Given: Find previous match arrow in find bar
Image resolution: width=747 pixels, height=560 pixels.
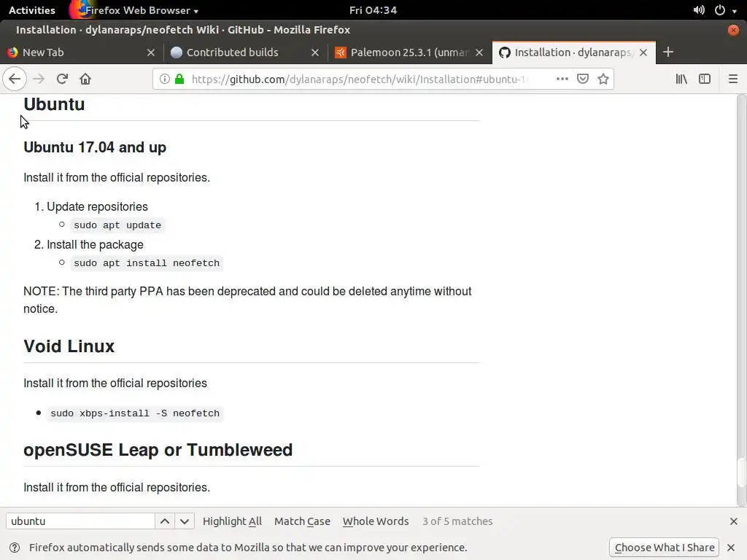Looking at the screenshot, I should tap(165, 521).
